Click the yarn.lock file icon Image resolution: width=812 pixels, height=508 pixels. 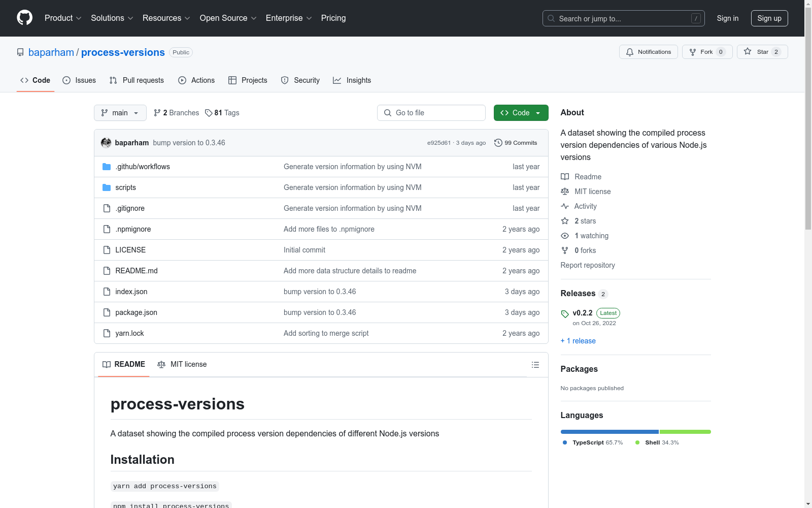(x=107, y=333)
